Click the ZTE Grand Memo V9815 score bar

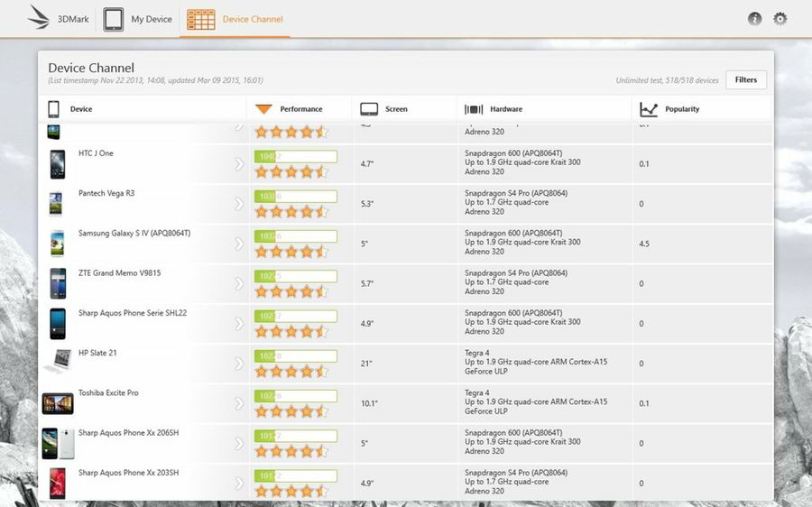[295, 276]
